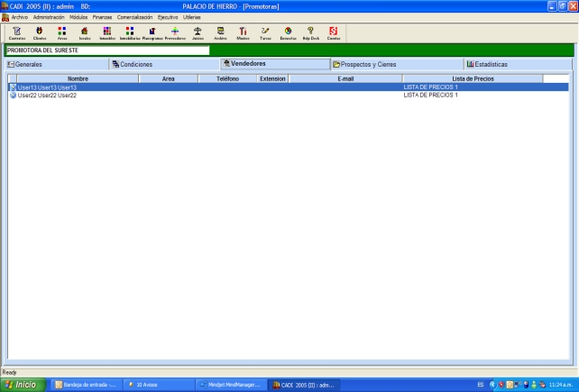Click the Clientes toolbar icon
579x392 pixels.
[40, 33]
